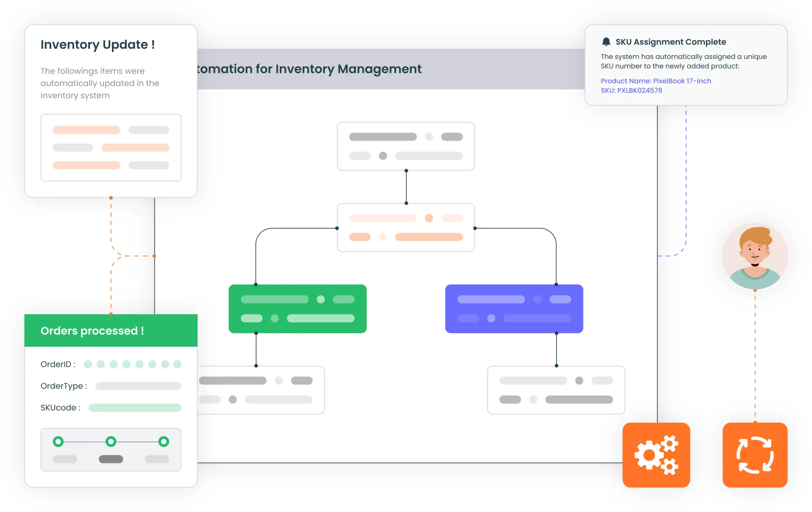Click the SKUcode green value bar

coord(135,407)
